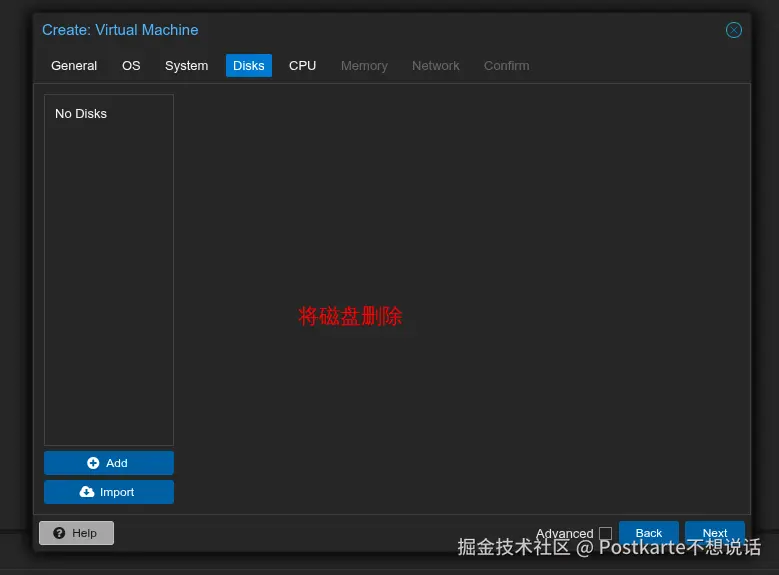
Task: Open the Network tab
Action: 436,66
